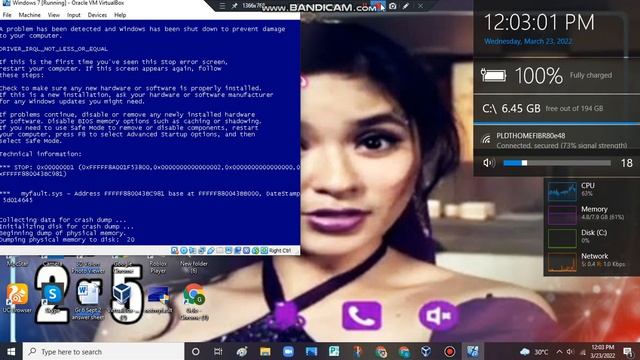Click the optical disk indicator in VirtualBox status bar
The width and height of the screenshot is (640, 360).
(x=184, y=250)
